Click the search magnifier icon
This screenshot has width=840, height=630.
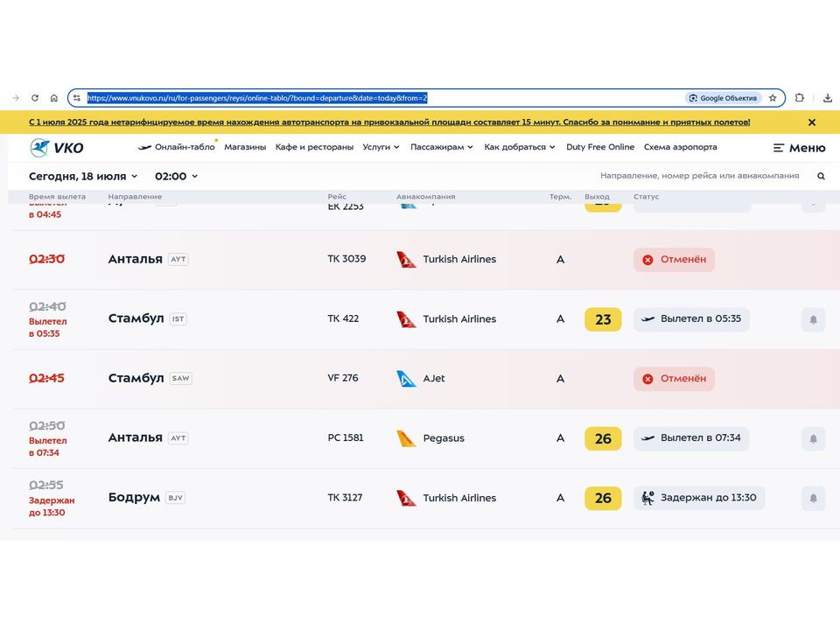(x=821, y=176)
